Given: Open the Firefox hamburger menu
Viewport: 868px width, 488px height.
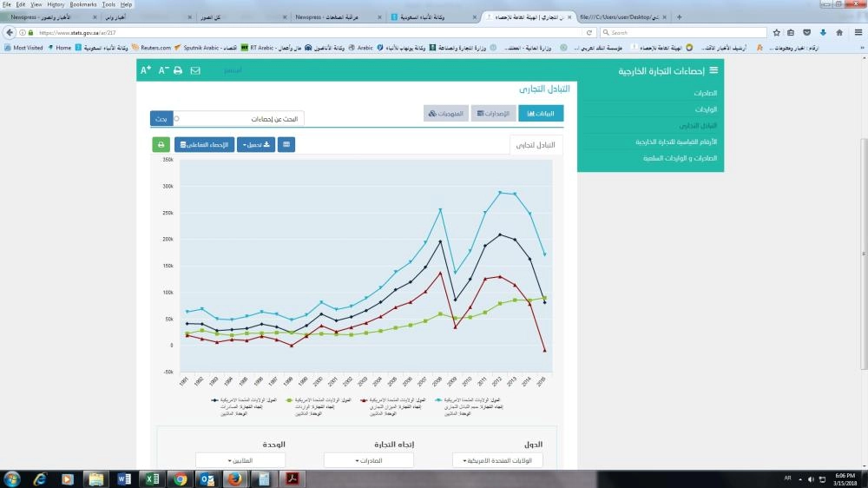Looking at the screenshot, I should pyautogui.click(x=857, y=32).
